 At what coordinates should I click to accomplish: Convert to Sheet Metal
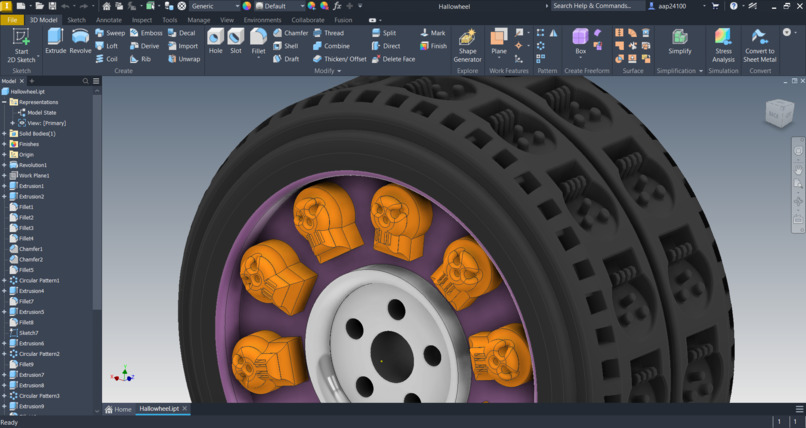click(x=759, y=46)
